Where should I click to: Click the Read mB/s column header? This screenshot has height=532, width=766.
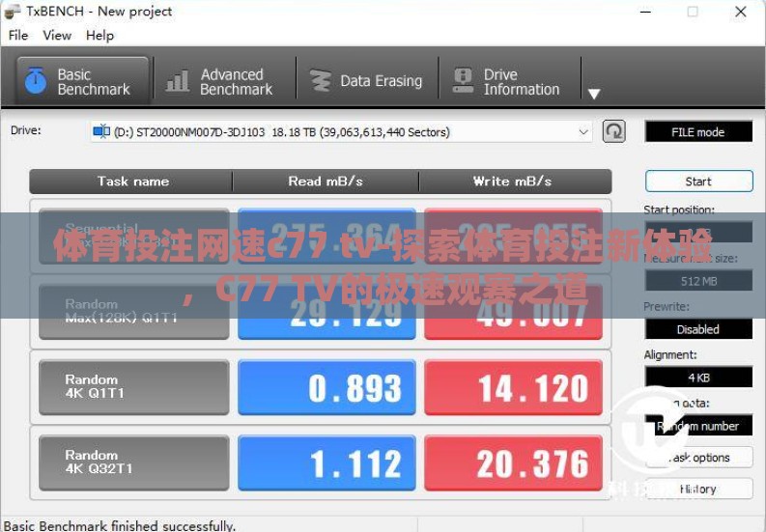click(x=326, y=182)
